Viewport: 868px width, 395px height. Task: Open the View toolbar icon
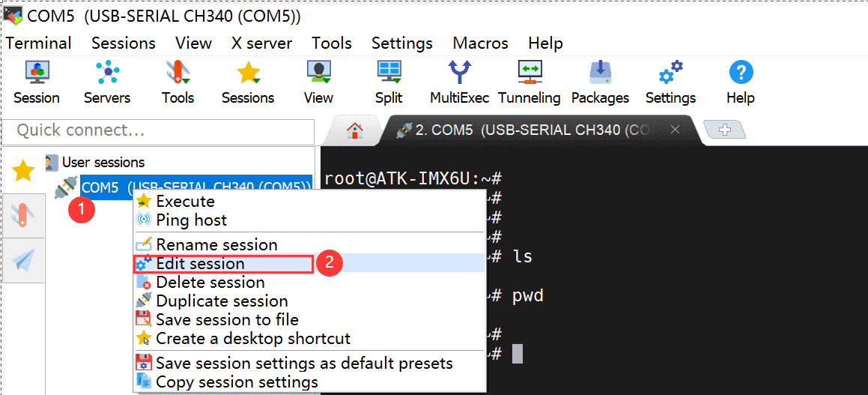[x=318, y=73]
